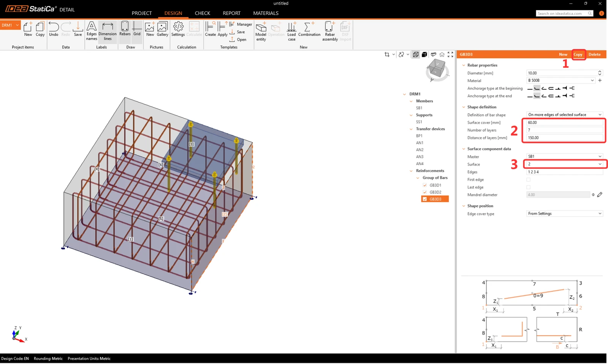Click the plus icon beside Material
Viewport: 608px width, 364px height.
[x=600, y=81]
